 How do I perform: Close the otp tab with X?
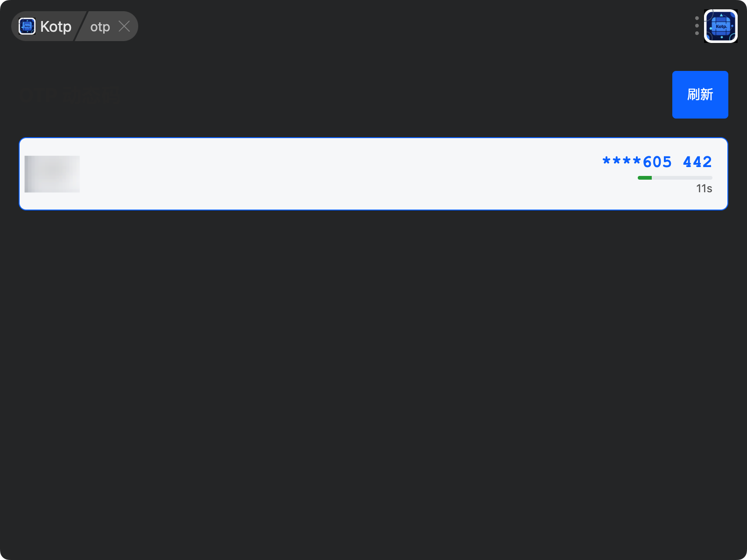pyautogui.click(x=124, y=26)
